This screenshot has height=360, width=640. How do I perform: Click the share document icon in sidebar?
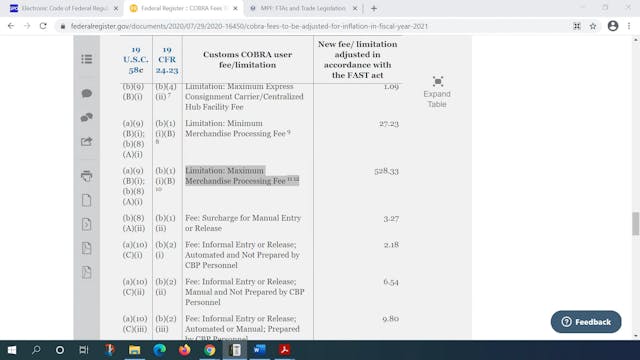[87, 142]
